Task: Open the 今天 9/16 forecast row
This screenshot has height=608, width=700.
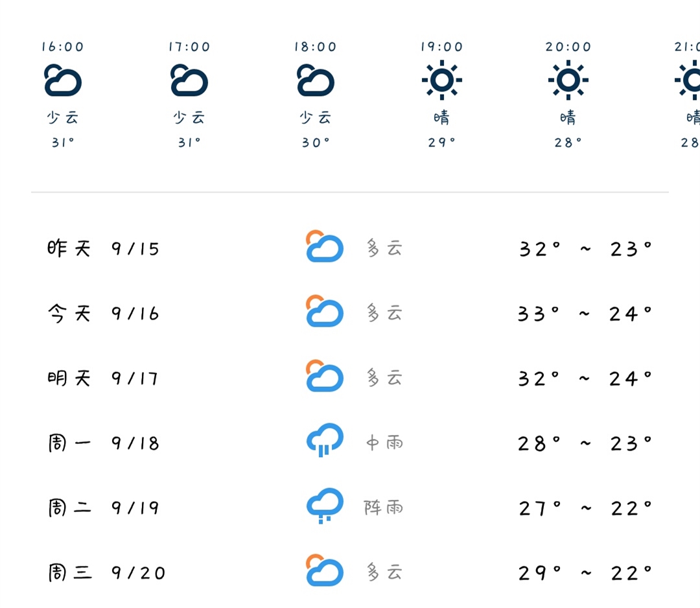Action: click(x=350, y=312)
